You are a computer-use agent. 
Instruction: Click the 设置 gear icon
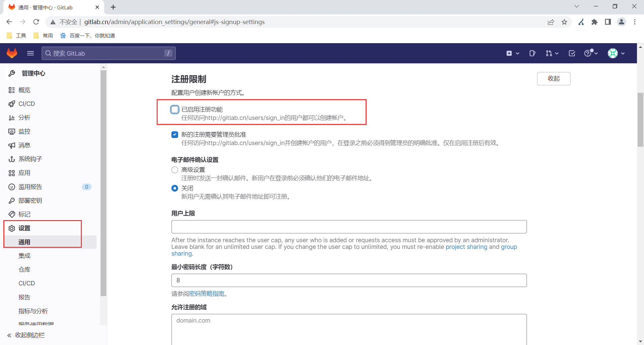pyautogui.click(x=12, y=228)
